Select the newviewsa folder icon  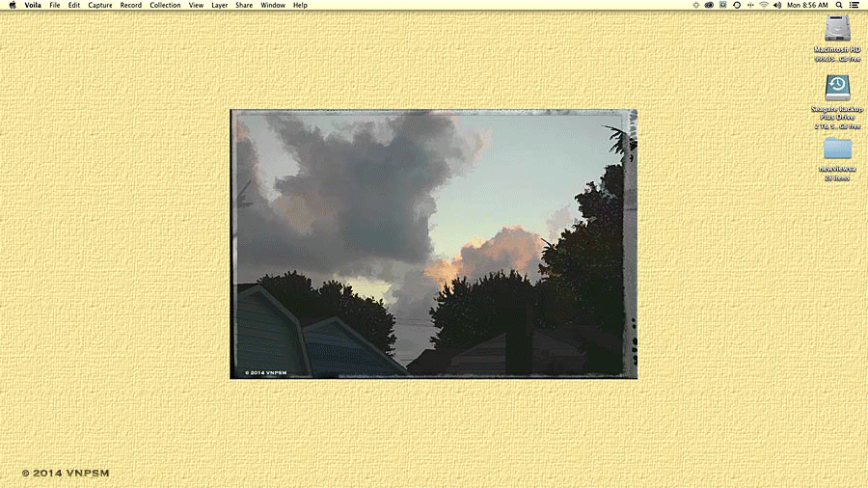point(837,149)
